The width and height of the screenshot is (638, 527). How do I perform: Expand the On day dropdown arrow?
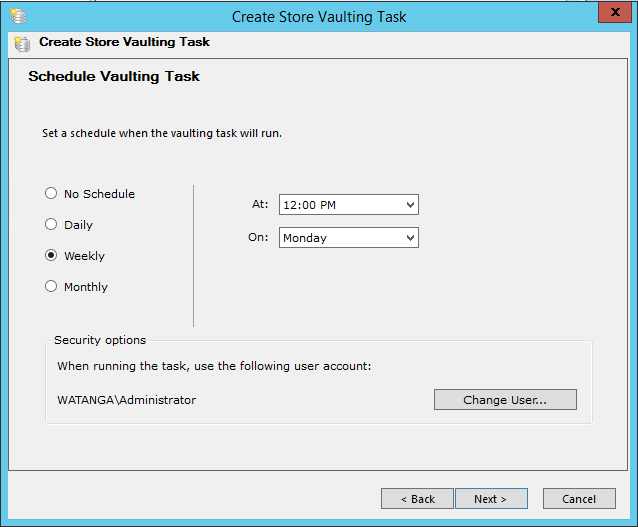click(411, 238)
